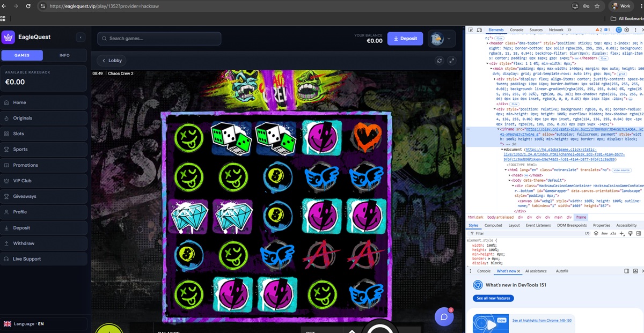644x333 pixels.
Task: Bookmark this page with star icon
Action: tap(597, 6)
